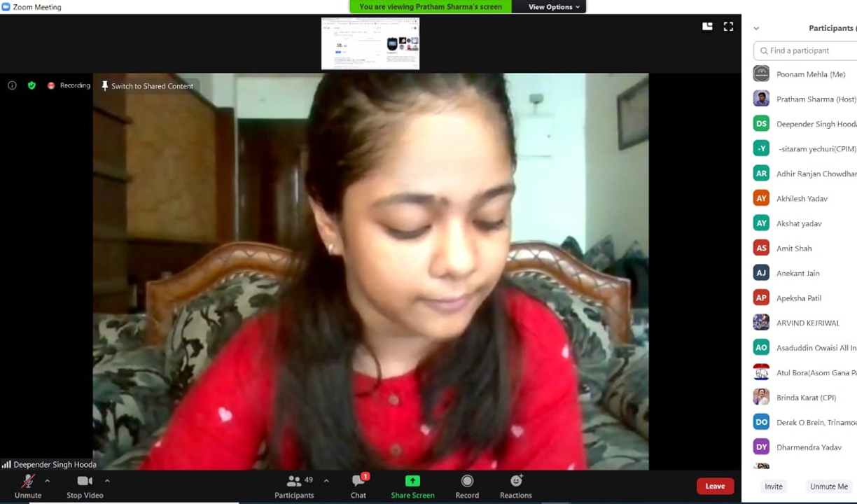Leave the meeting with the Leave button

(x=715, y=486)
